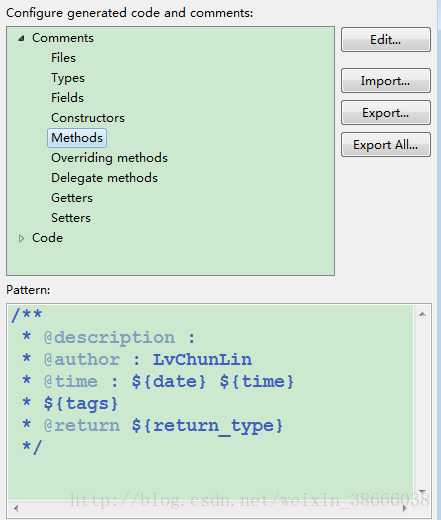Click the Import... button
The width and height of the screenshot is (441, 520).
[386, 81]
